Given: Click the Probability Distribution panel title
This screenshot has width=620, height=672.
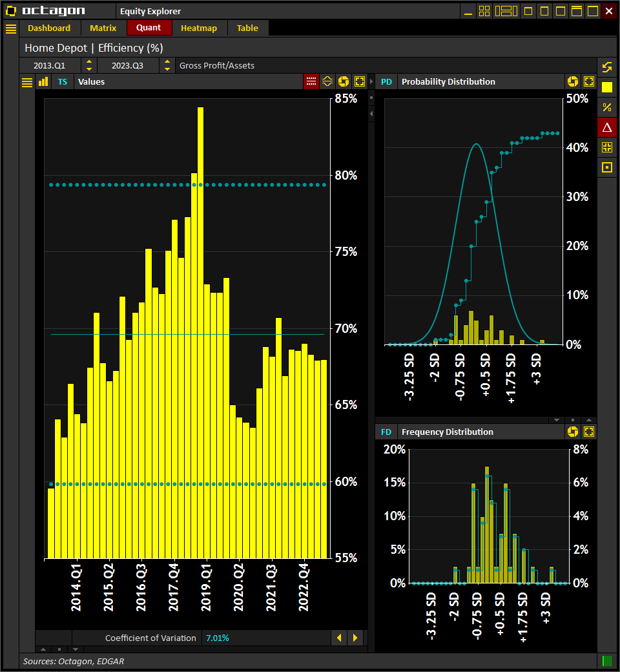Looking at the screenshot, I should pyautogui.click(x=448, y=82).
